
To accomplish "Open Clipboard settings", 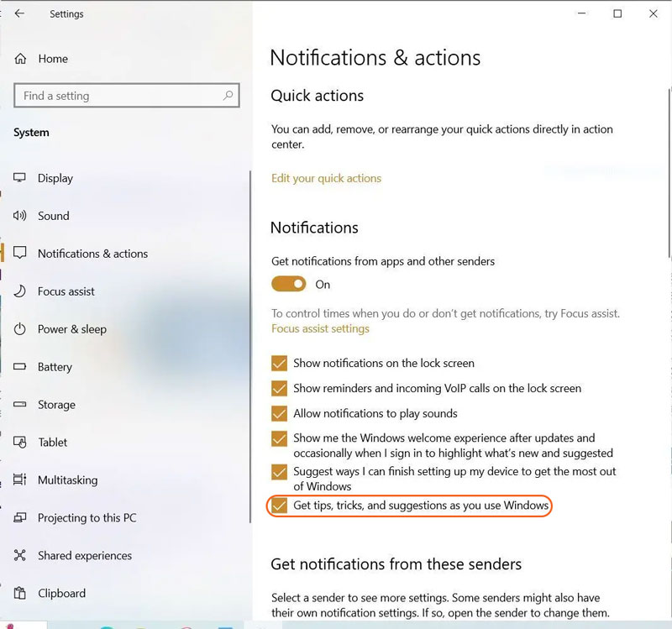I will pyautogui.click(x=61, y=593).
